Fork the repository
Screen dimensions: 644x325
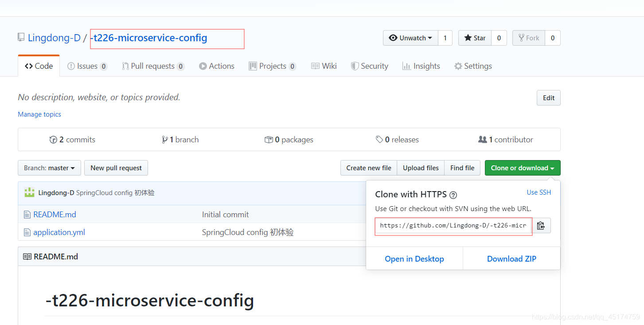click(x=529, y=38)
